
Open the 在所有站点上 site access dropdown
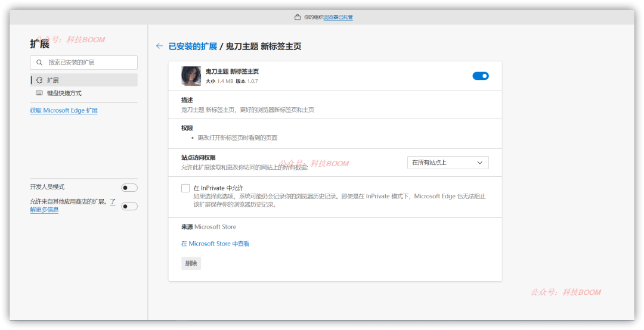[448, 163]
